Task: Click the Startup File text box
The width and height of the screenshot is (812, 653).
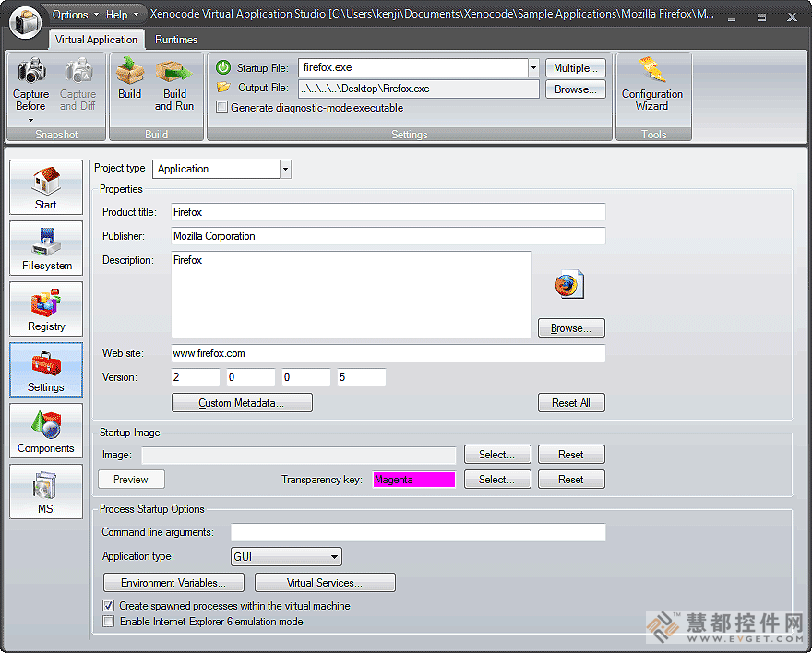Action: click(413, 67)
